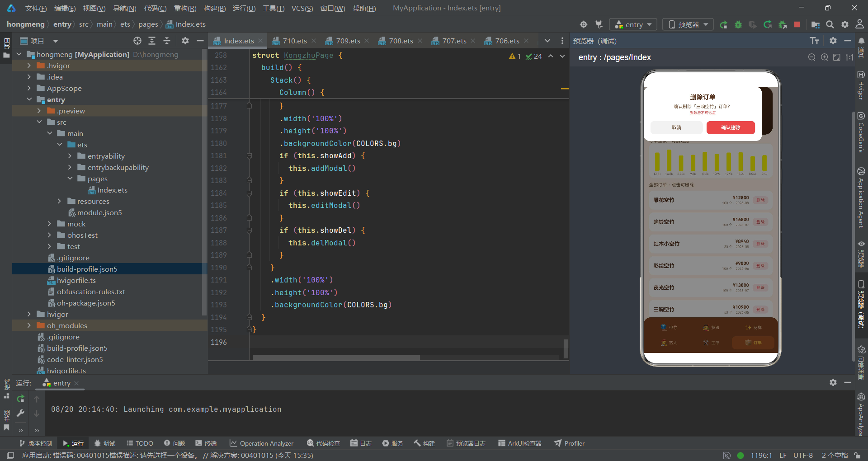Toggle the 终端 terminal tool window
The width and height of the screenshot is (868, 461).
click(206, 443)
